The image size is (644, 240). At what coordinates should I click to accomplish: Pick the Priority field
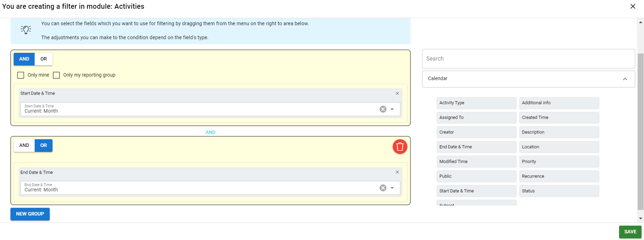(559, 162)
